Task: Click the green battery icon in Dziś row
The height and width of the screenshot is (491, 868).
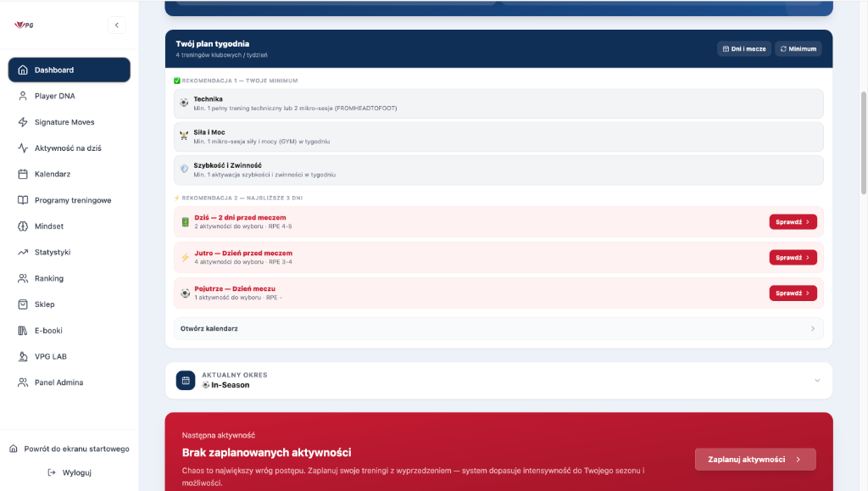Action: pos(185,222)
